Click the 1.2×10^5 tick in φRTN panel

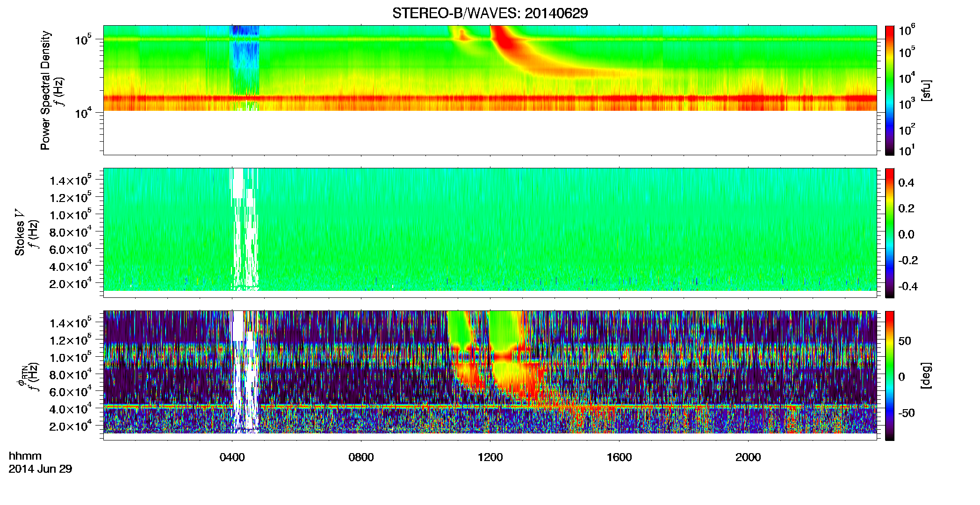click(x=71, y=339)
